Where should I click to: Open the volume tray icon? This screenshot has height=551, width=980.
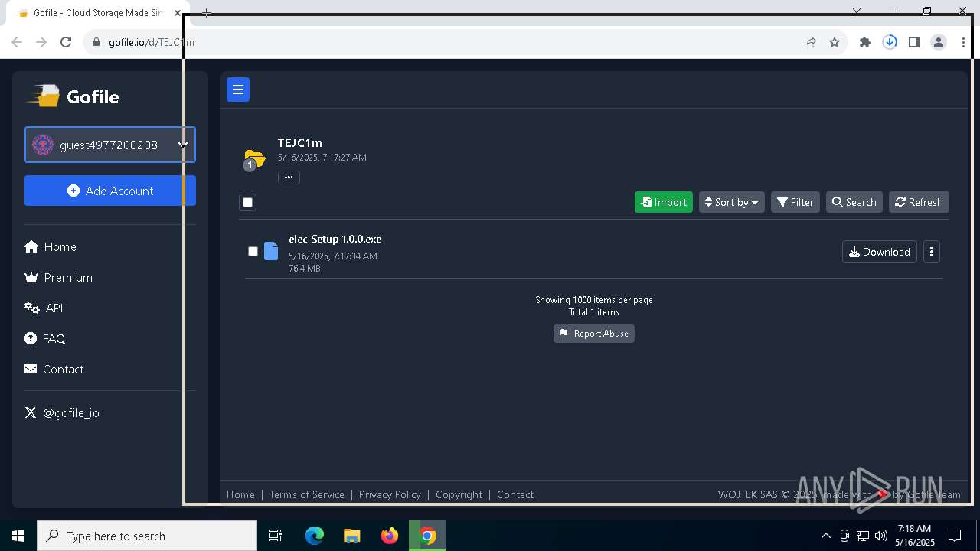tap(880, 536)
